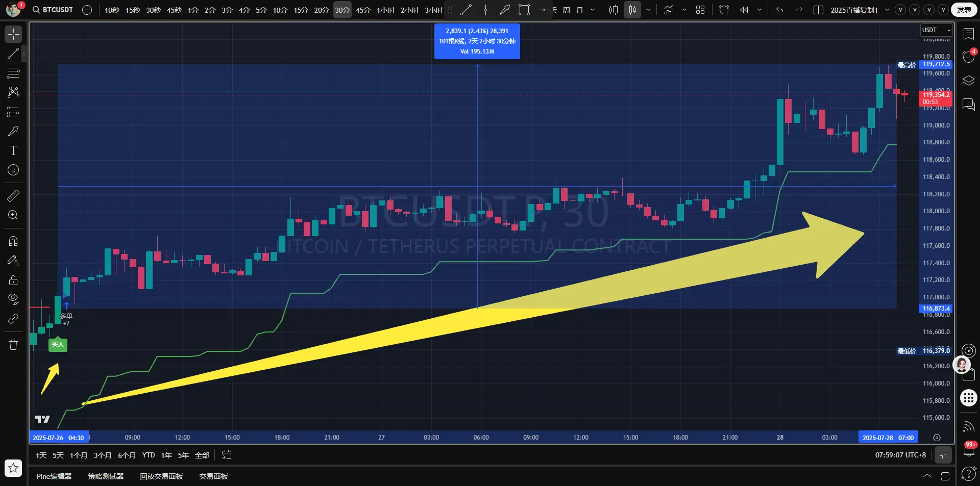Open the indicators menu
This screenshot has height=486, width=980.
click(x=669, y=10)
